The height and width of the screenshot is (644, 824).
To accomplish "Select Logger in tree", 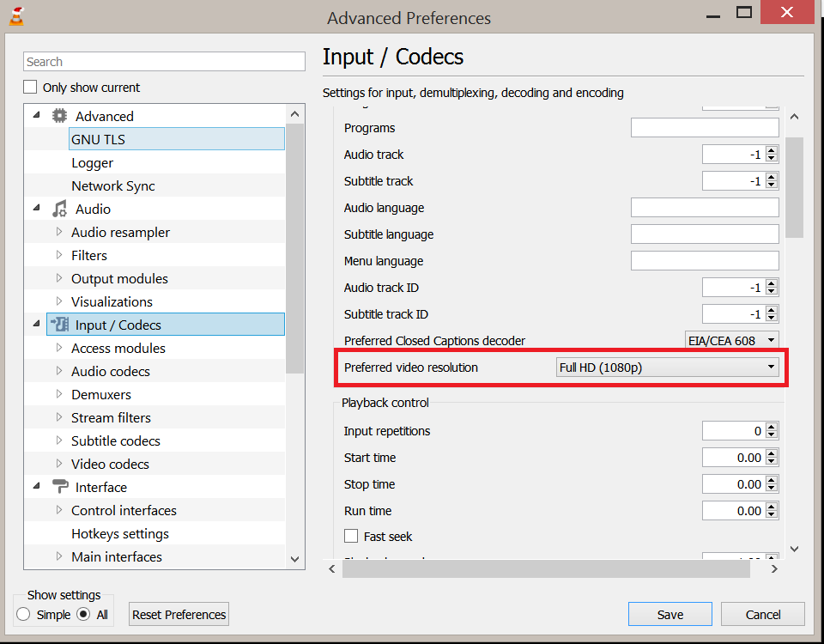I will click(x=93, y=163).
